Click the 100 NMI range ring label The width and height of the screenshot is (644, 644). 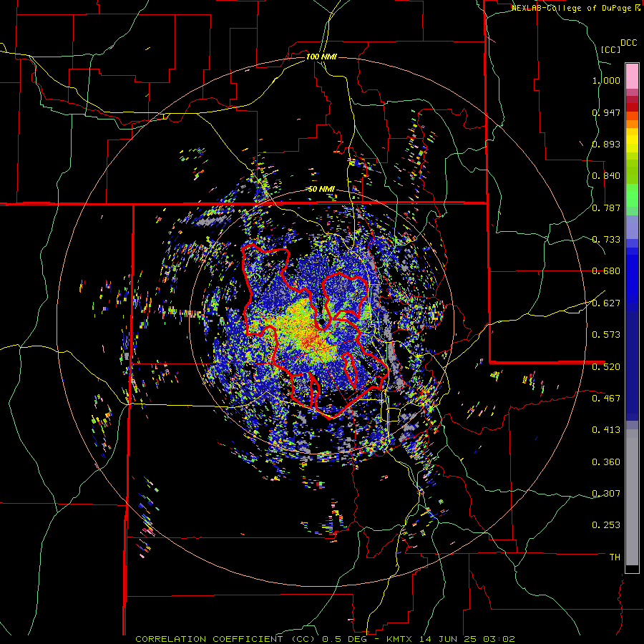click(321, 57)
